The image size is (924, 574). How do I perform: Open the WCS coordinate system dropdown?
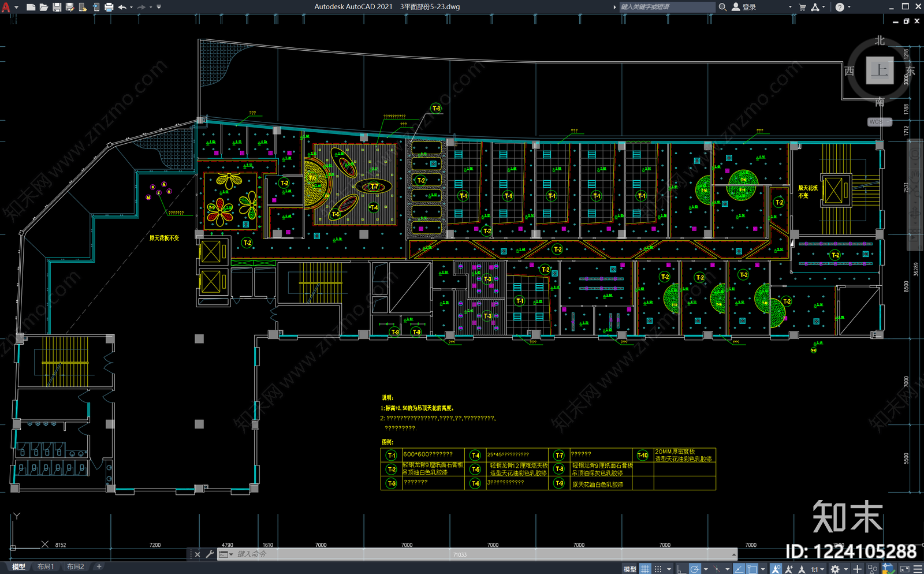880,122
